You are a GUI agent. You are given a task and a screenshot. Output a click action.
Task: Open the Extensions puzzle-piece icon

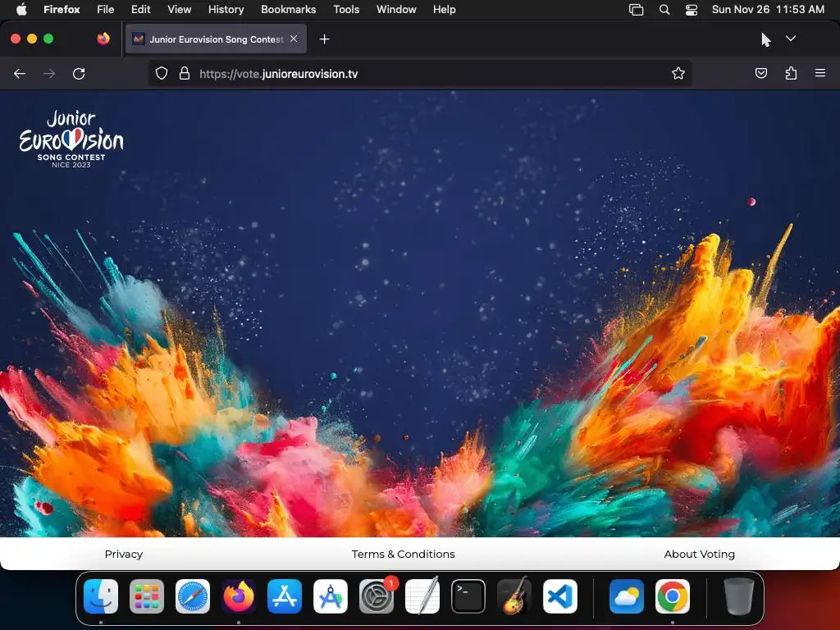[x=791, y=73]
